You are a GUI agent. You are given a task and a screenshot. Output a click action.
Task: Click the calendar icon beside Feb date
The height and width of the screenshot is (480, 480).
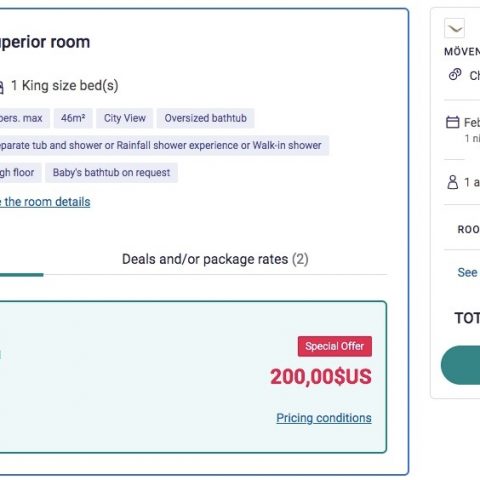point(452,122)
